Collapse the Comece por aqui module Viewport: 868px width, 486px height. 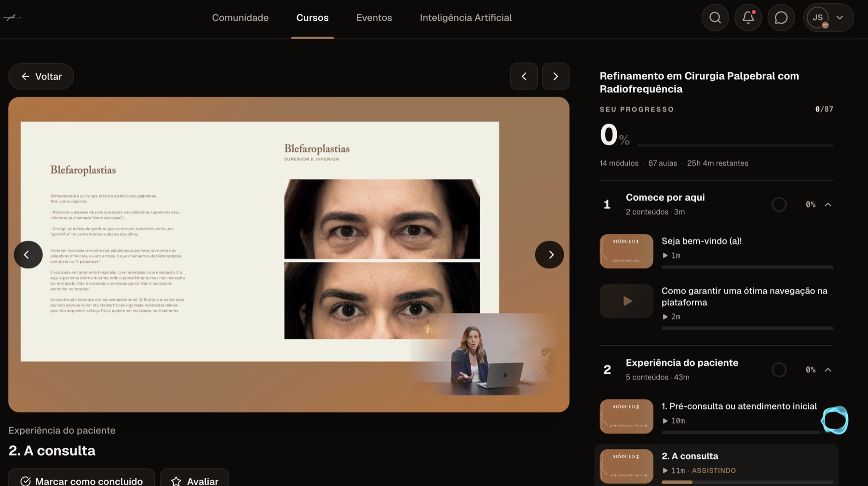(x=828, y=204)
